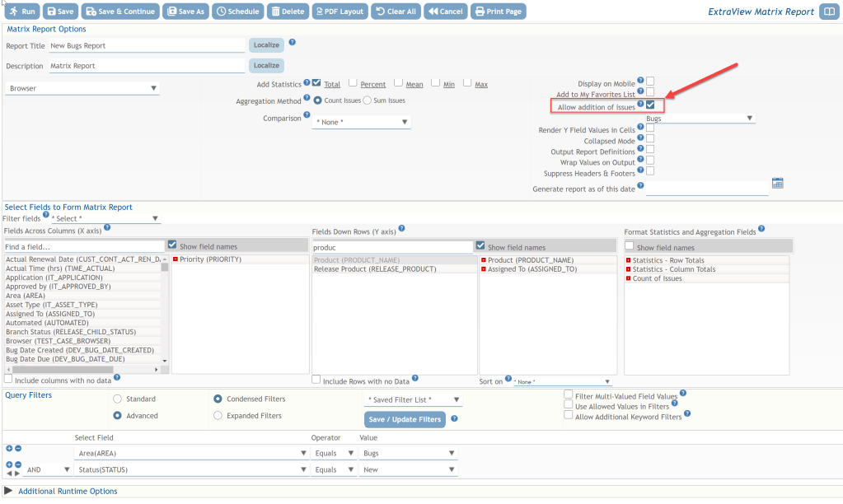Click the Report Title input field
Viewport: 843px width, 504px height.
coord(146,46)
